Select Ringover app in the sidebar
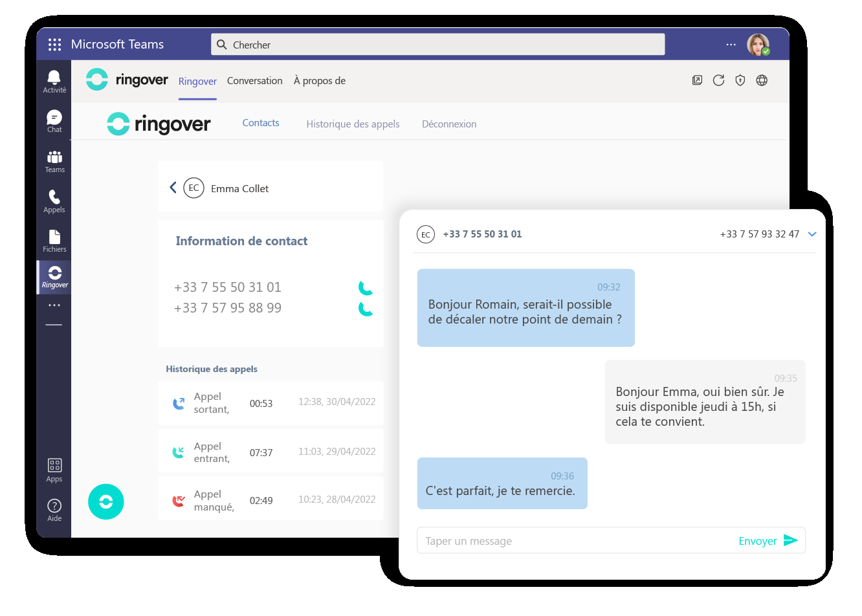The height and width of the screenshot is (616, 862). click(54, 277)
